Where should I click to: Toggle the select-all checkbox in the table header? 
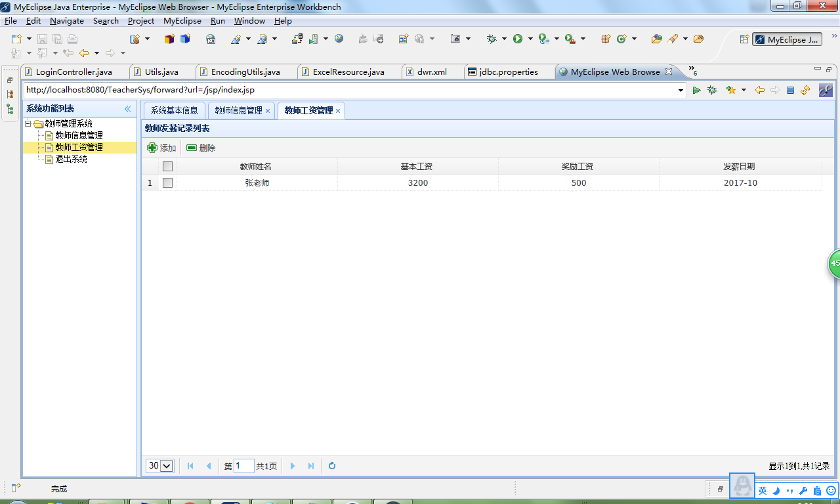point(167,166)
